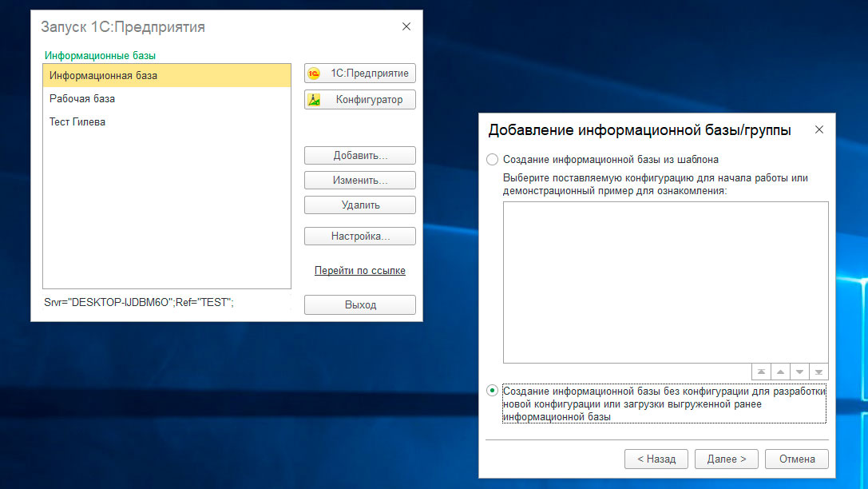This screenshot has height=489, width=868.
Task: Click the Srvr connection string text
Action: point(139,302)
